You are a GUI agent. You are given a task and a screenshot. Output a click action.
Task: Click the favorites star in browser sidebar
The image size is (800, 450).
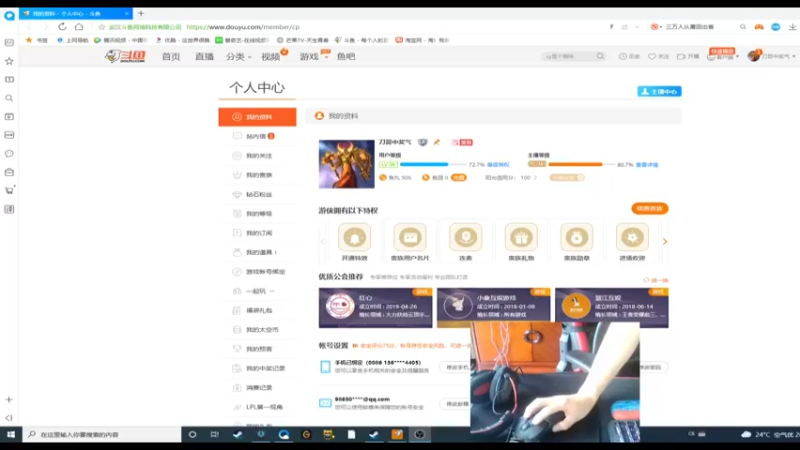(9, 61)
